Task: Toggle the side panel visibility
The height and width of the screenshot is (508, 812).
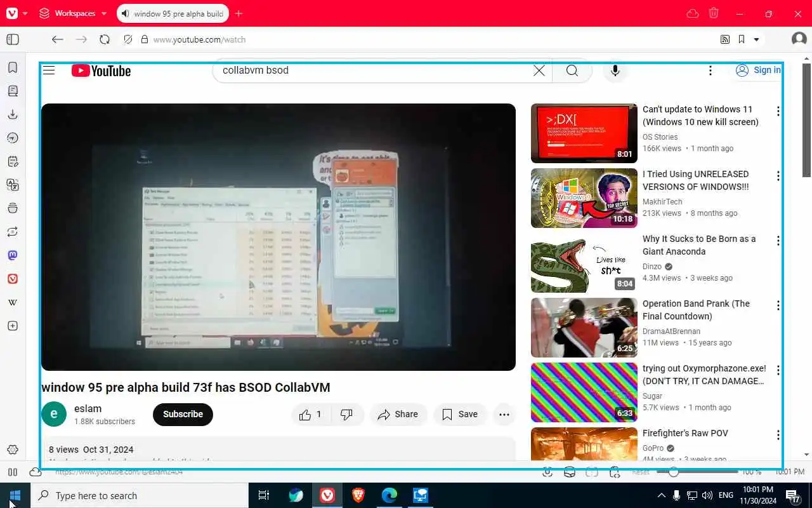Action: (13, 39)
